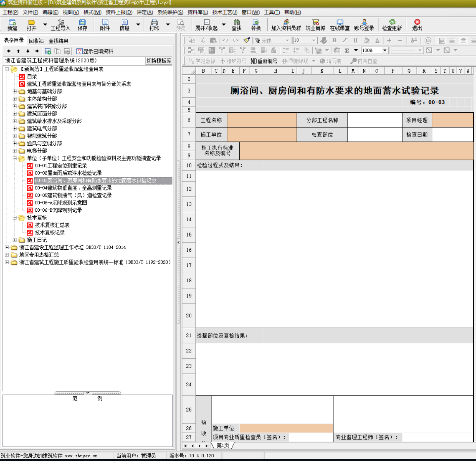Toggle center text alignment
The width and height of the screenshot is (476, 461).
pos(463,40)
